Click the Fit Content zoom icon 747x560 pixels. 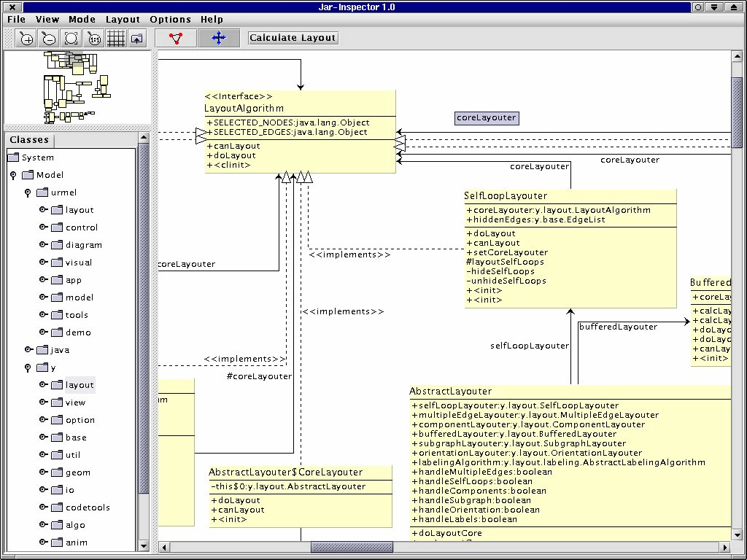71,39
